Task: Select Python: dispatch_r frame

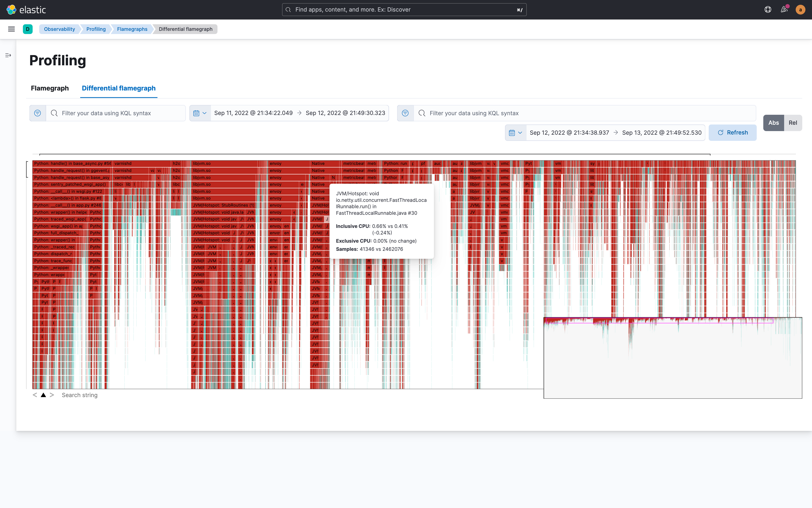Action: pyautogui.click(x=53, y=254)
